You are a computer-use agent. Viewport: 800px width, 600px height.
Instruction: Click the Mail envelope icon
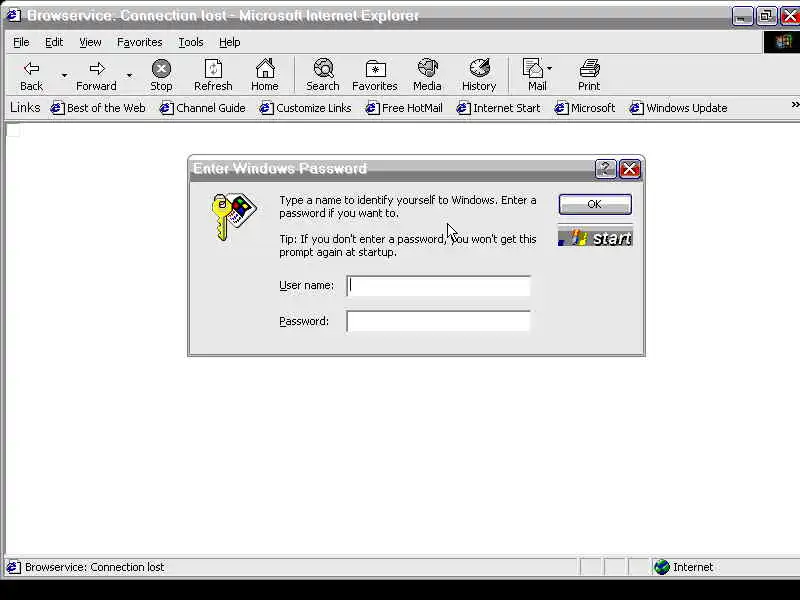pyautogui.click(x=533, y=68)
